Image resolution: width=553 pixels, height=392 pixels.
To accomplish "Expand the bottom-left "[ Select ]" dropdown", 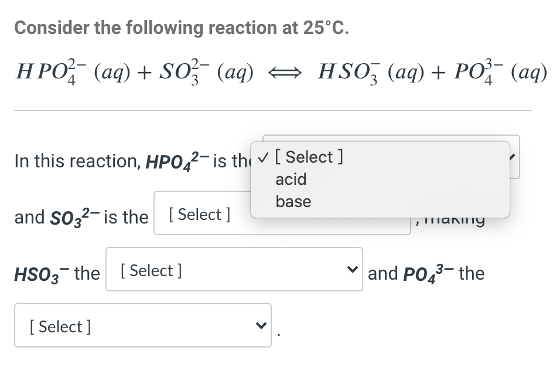I will [142, 325].
